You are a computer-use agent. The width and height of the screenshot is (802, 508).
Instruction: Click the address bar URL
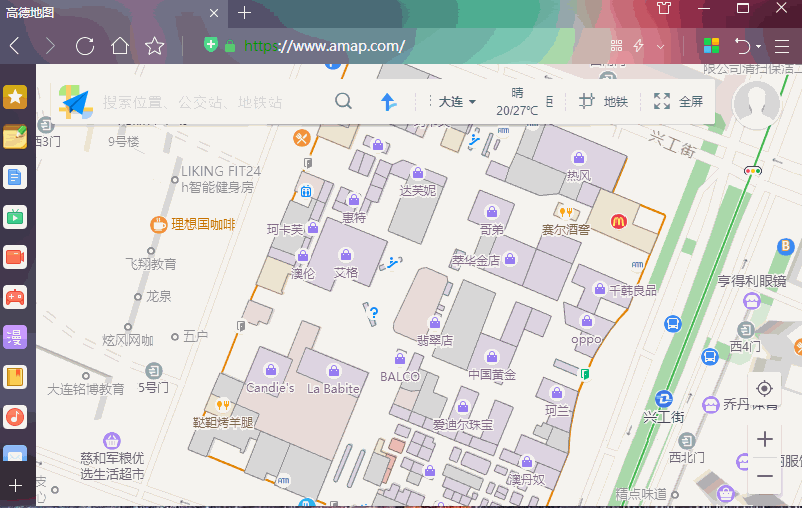click(x=324, y=46)
